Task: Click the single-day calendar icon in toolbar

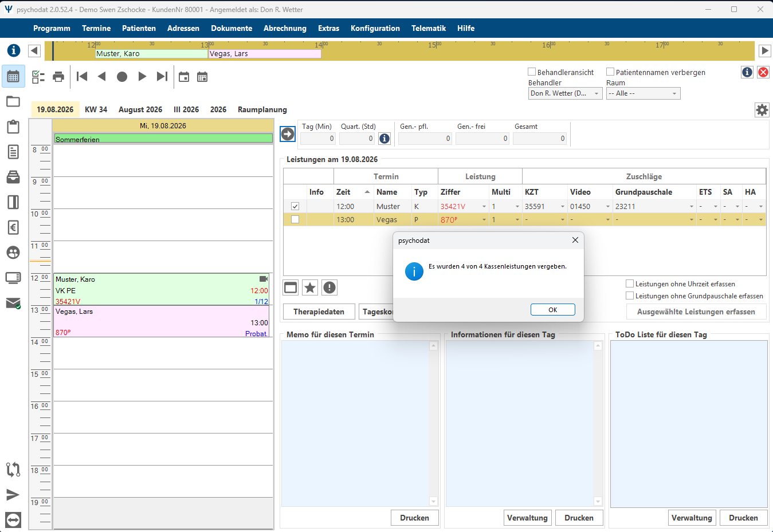Action: tap(184, 77)
